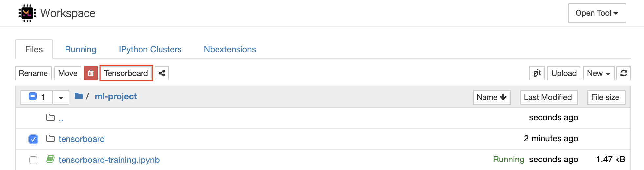Image resolution: width=644 pixels, height=170 pixels.
Task: Click the red trash delete icon
Action: [91, 73]
